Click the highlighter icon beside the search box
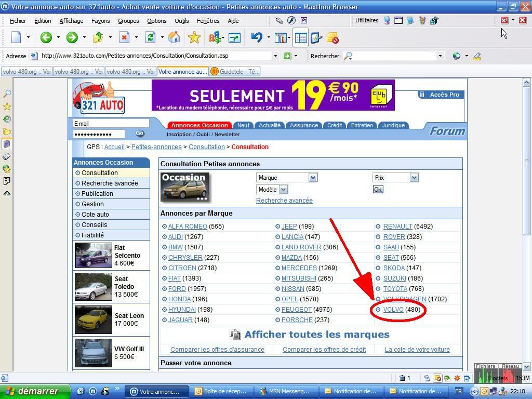 pos(477,56)
